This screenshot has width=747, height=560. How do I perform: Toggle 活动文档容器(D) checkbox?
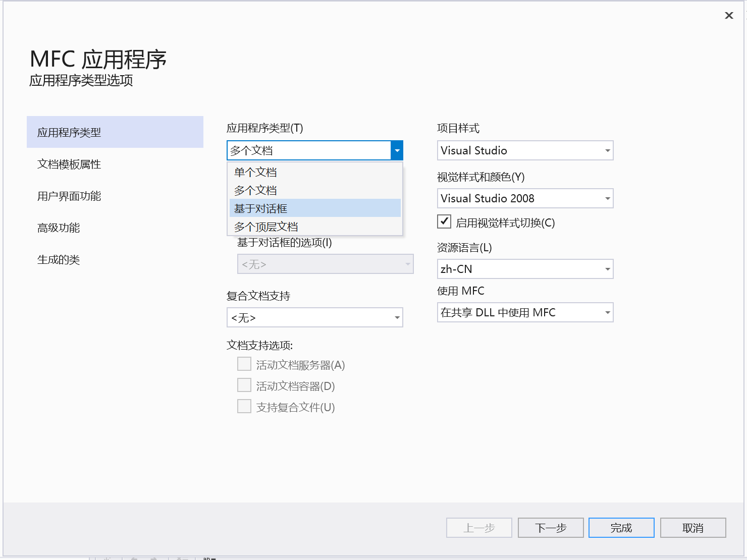[x=244, y=385]
